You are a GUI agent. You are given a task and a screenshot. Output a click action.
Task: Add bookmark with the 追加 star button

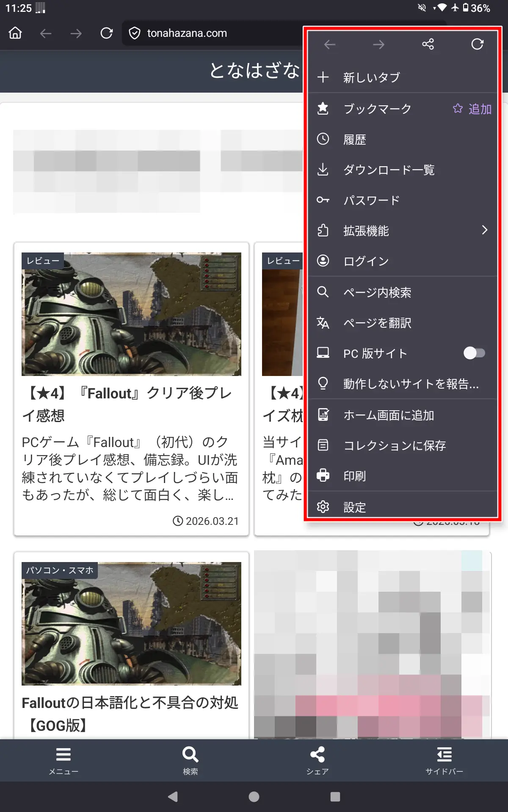pos(472,109)
